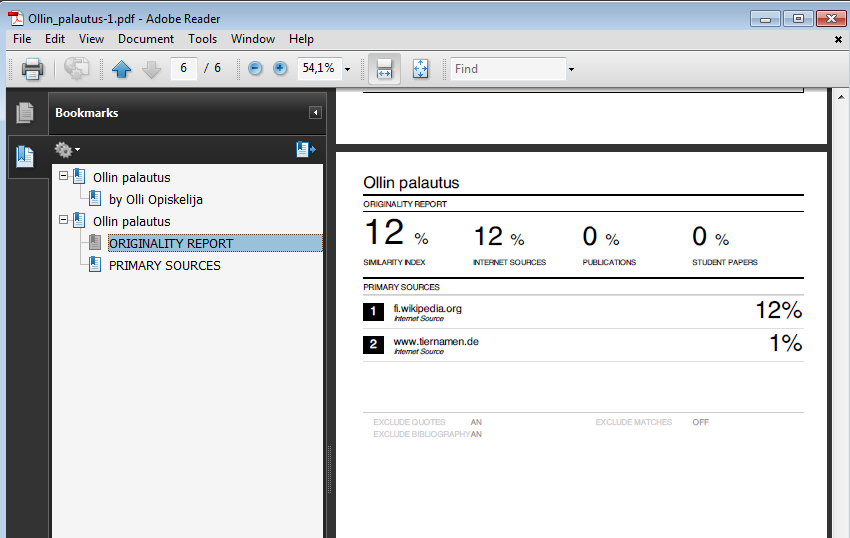Click the EXCLUDE BIBLIOGRAPHY setting text
This screenshot has width=850, height=538.
(422, 434)
